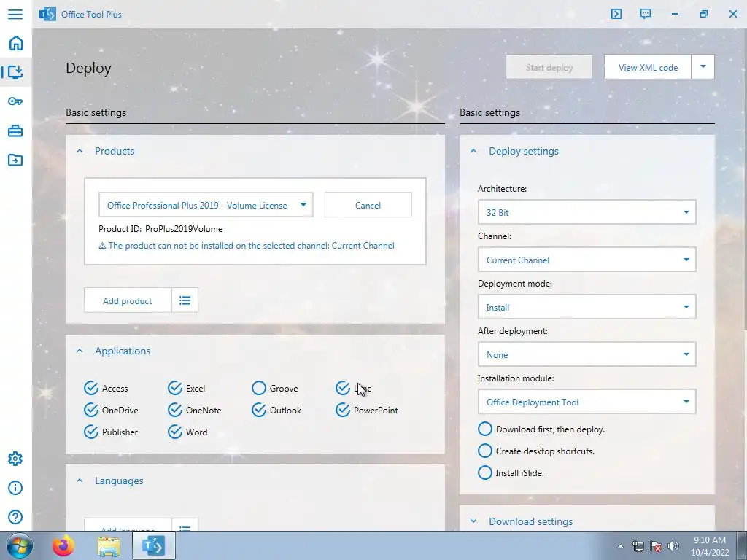Open the taskbar clock showing 9:10 AM
747x560 pixels.
pos(710,546)
